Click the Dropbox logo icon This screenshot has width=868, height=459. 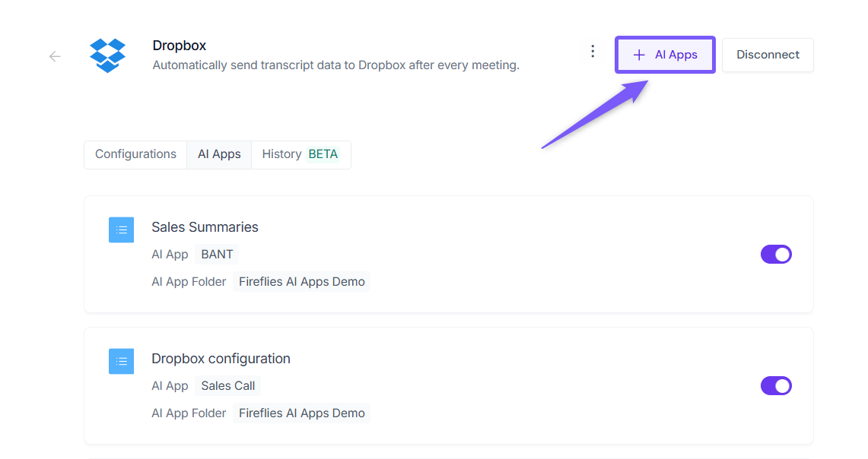tap(108, 55)
